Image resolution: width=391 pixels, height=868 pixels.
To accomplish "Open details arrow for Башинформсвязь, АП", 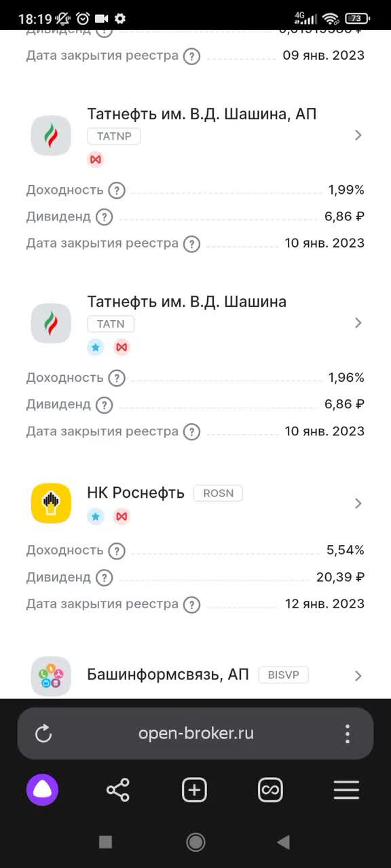I will click(358, 676).
